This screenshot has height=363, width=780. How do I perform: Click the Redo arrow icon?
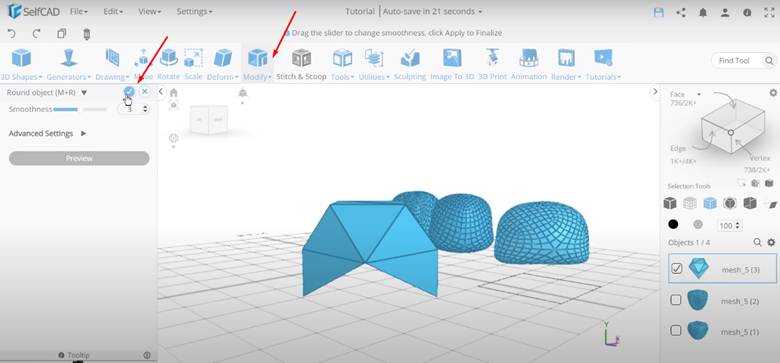(36, 33)
